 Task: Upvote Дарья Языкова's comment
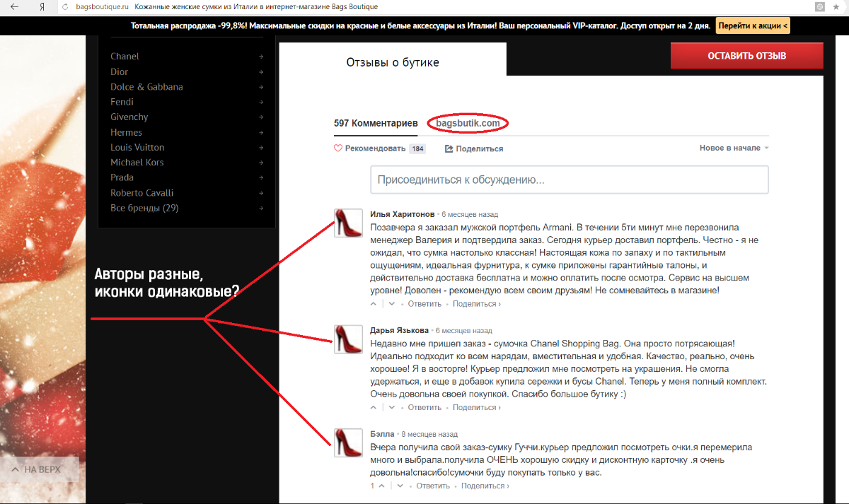(374, 407)
